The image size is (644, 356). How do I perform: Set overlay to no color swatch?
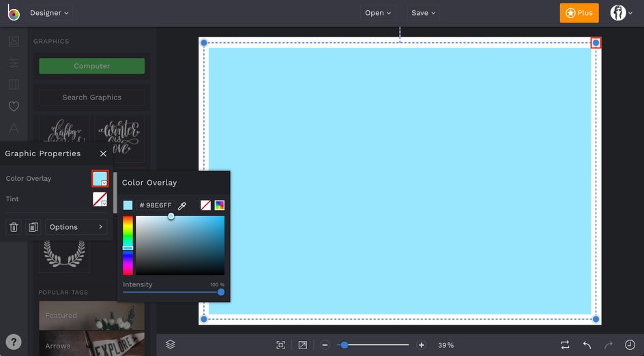pos(205,205)
